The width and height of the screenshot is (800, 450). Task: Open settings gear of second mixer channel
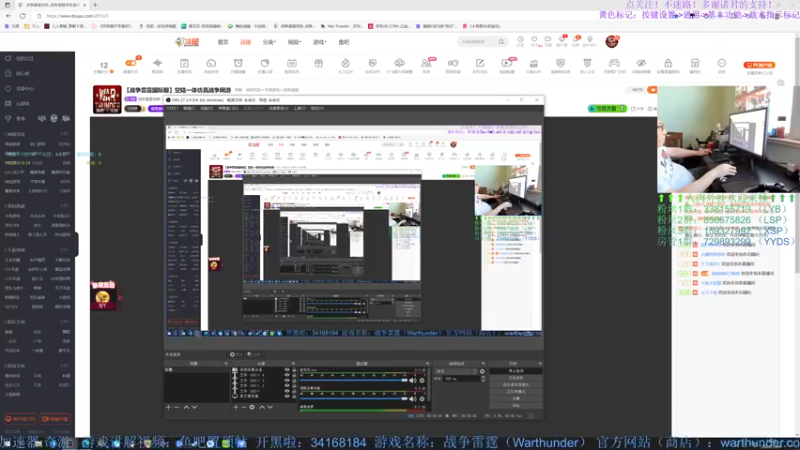422,398
